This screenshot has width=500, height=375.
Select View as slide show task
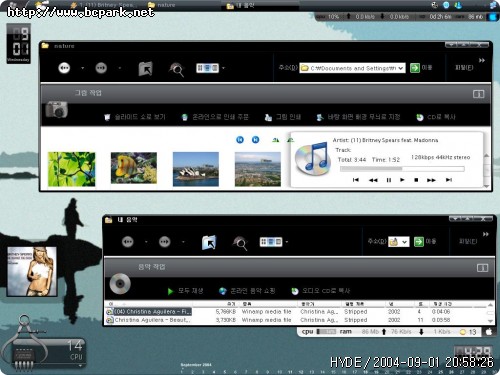pyautogui.click(x=135, y=117)
